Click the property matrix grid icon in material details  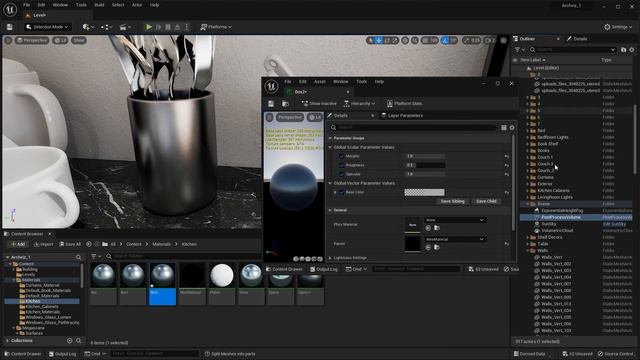504,128
